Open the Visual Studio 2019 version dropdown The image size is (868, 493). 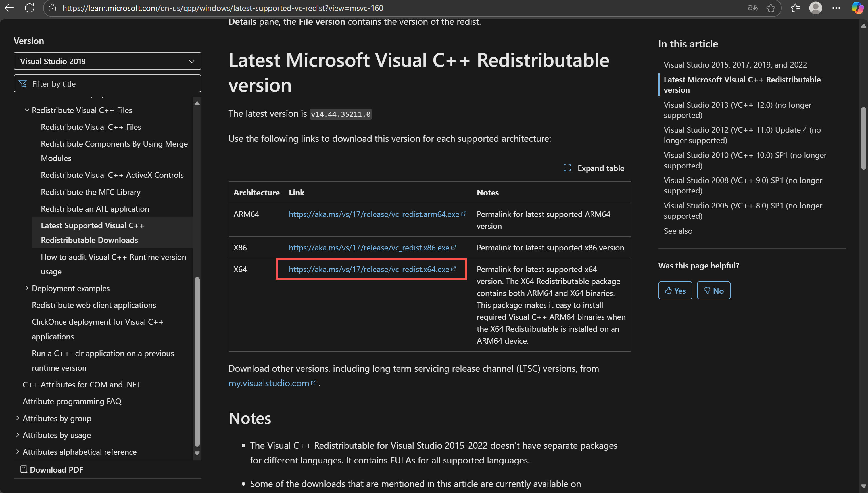pos(107,61)
